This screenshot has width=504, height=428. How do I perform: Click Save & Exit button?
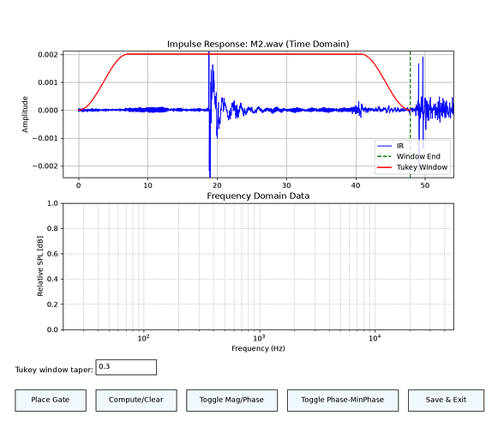446,400
